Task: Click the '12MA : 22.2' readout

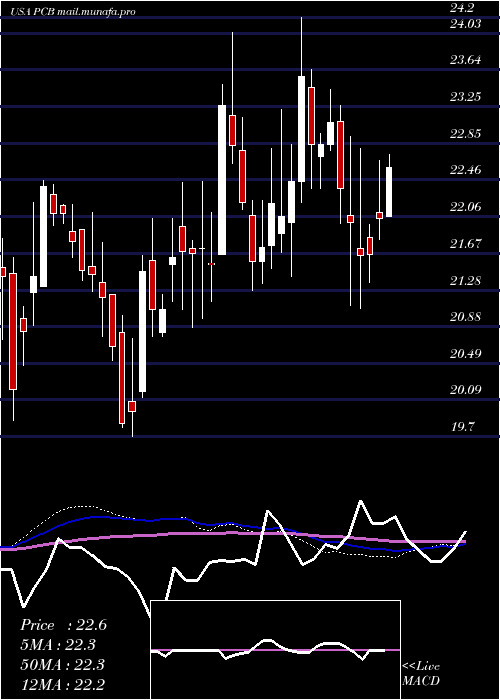Action: 62,684
